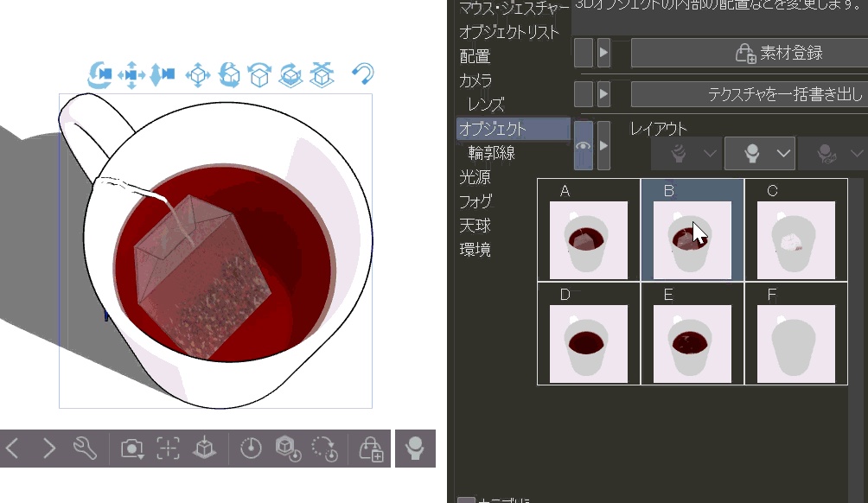
Task: Select the camera pan manipulator icon
Action: tap(131, 74)
